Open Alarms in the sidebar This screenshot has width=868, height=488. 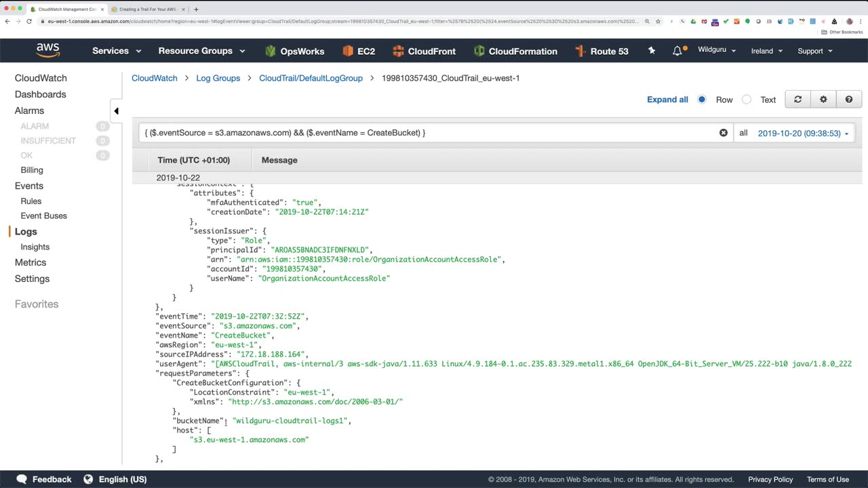(29, 110)
